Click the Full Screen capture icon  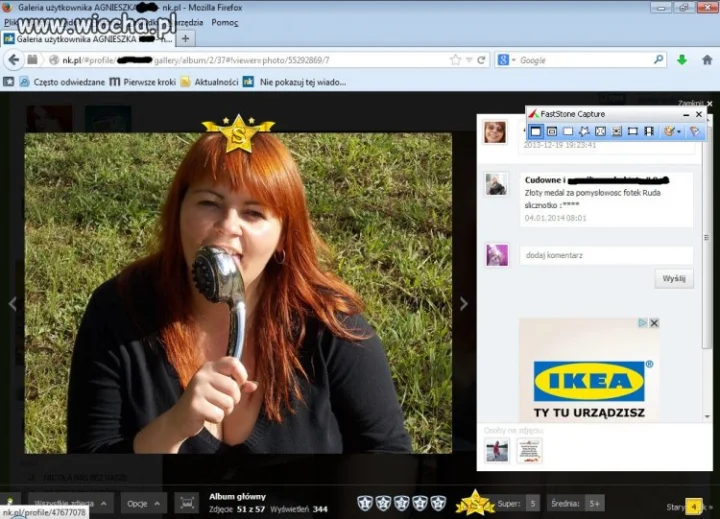(600, 132)
